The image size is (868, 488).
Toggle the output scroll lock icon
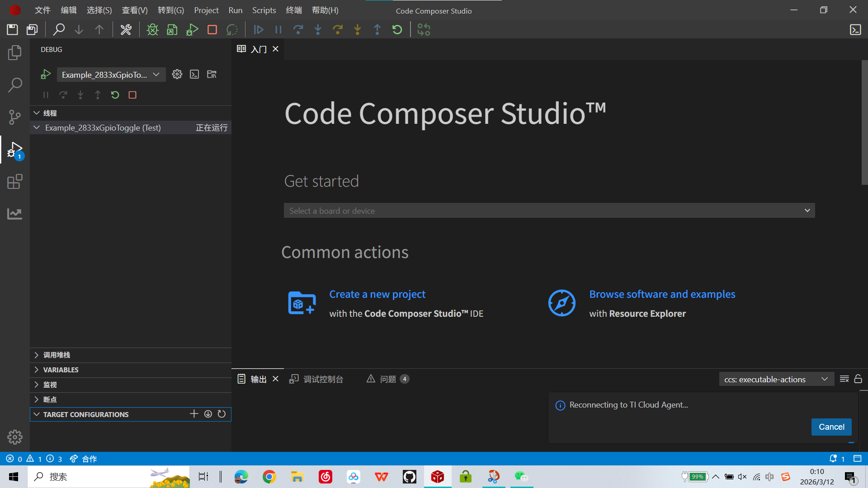[x=858, y=379]
